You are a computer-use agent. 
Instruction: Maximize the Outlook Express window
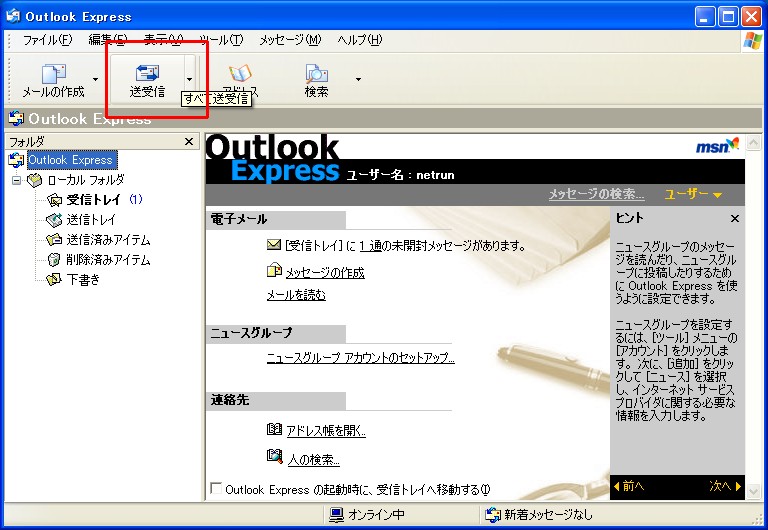pos(728,17)
